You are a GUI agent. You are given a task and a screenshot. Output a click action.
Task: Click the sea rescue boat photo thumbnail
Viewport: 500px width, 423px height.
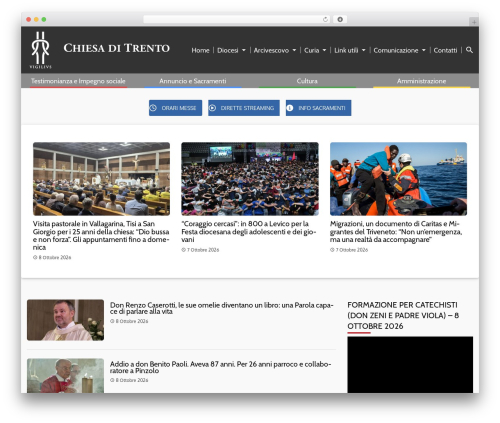click(x=398, y=179)
